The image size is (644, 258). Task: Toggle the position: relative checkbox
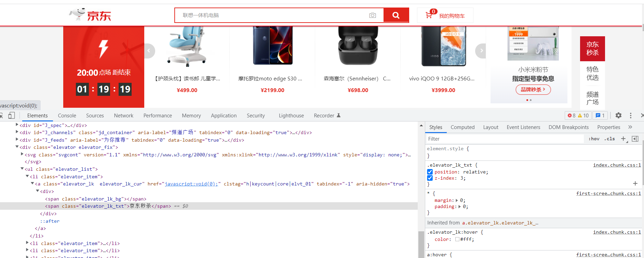[430, 172]
